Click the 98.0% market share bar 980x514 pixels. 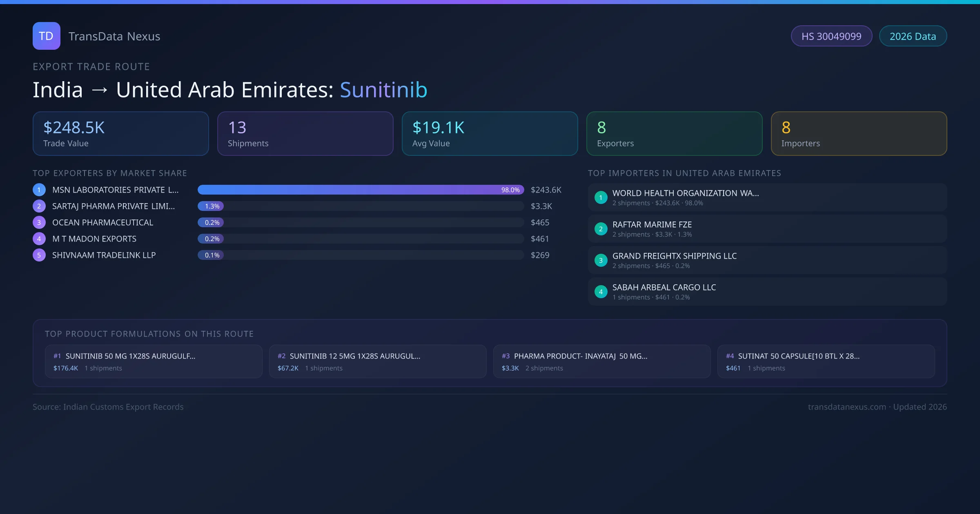coord(360,190)
